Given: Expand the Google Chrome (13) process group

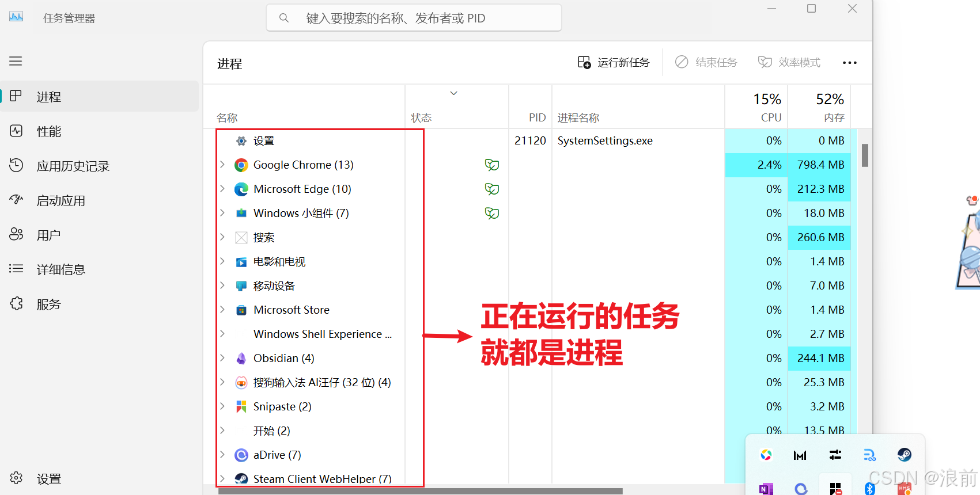Looking at the screenshot, I should tap(222, 165).
